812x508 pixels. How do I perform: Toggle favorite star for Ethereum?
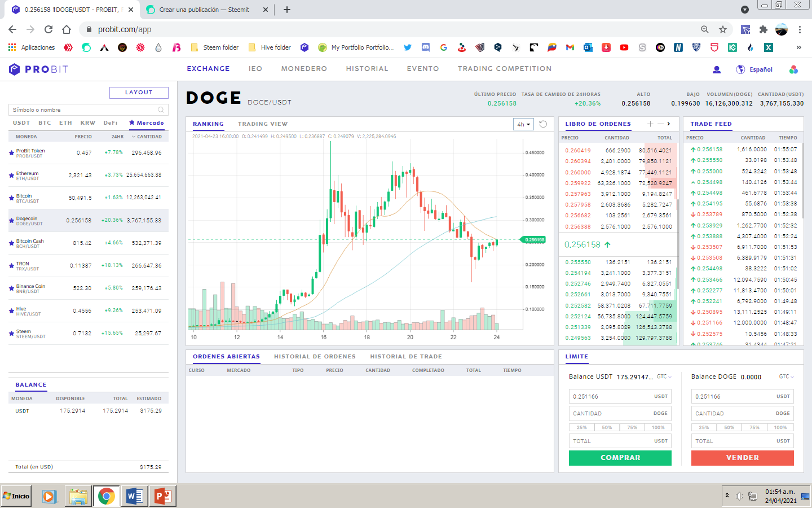coord(12,176)
